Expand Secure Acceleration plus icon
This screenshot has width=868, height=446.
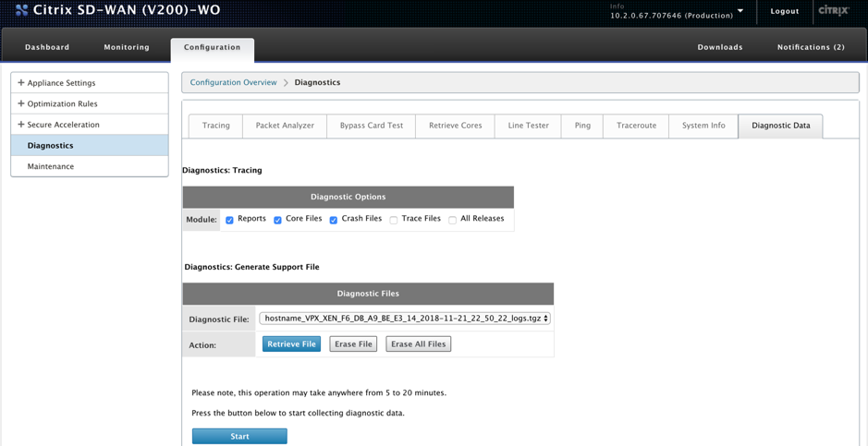[x=21, y=125]
